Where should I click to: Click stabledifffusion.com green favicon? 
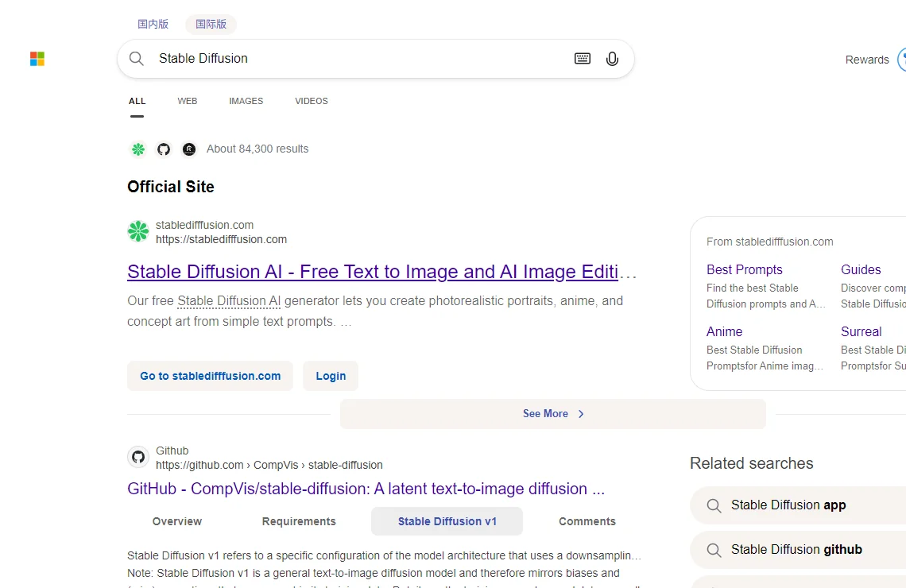[x=138, y=231]
